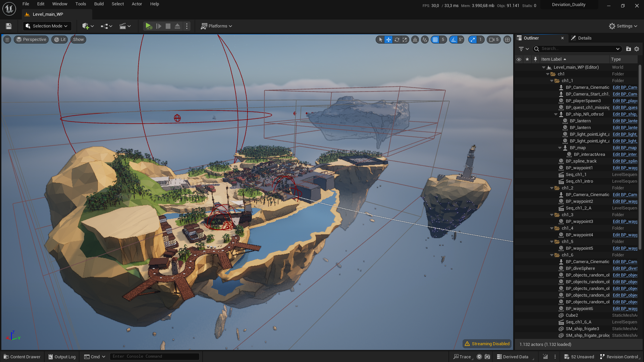
Task: Toggle rotation angle snapping
Action: point(453,40)
